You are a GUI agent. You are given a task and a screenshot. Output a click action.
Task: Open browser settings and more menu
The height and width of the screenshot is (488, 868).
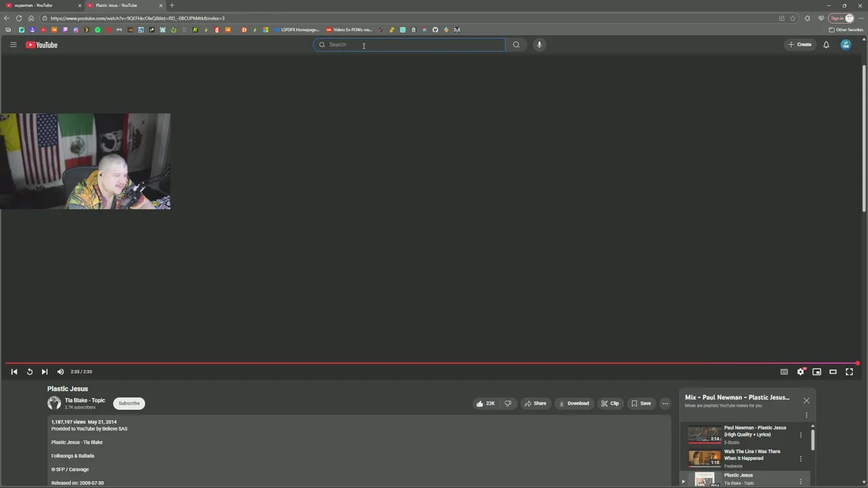point(861,18)
